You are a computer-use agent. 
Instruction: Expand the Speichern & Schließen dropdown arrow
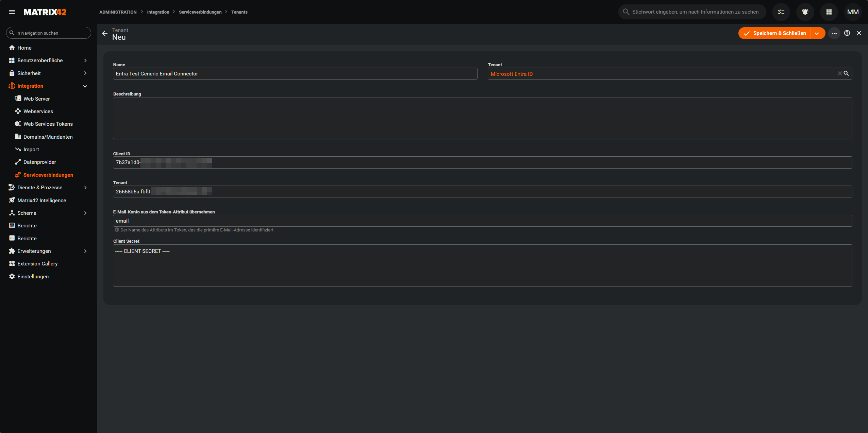(817, 33)
